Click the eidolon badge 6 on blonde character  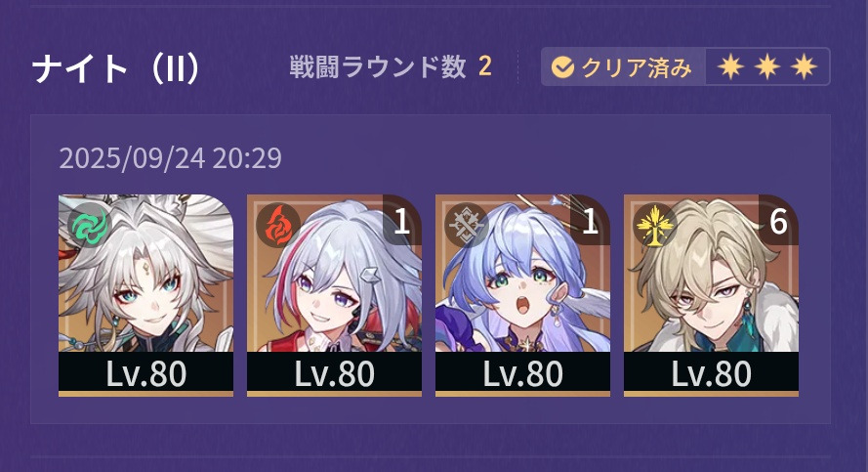coord(778,221)
